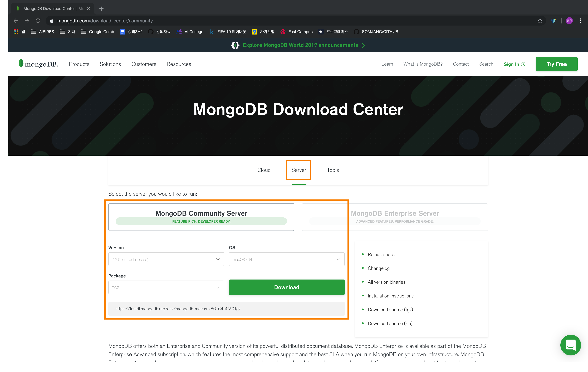The width and height of the screenshot is (588, 372).
Task: Click Download source (zip)
Action: [x=390, y=324]
